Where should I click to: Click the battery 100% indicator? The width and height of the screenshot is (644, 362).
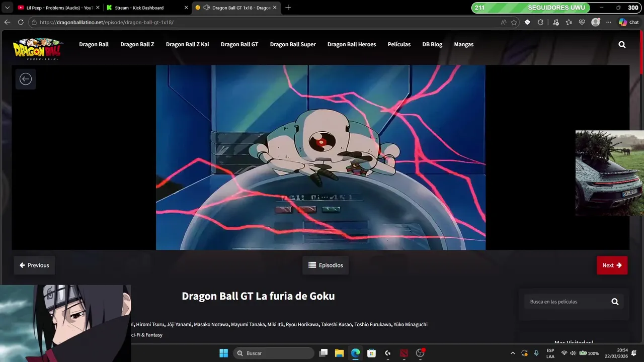(x=589, y=353)
